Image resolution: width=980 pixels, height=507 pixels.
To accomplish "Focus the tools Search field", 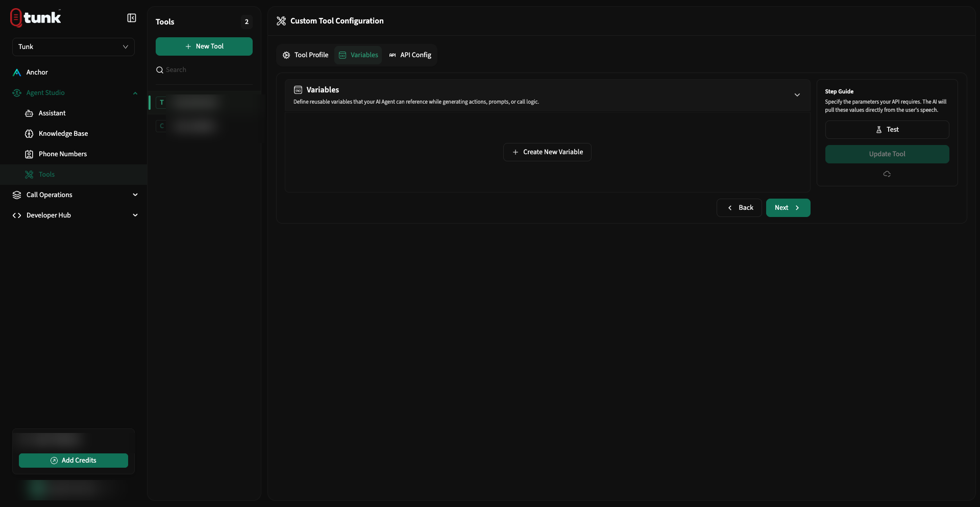I will point(204,70).
